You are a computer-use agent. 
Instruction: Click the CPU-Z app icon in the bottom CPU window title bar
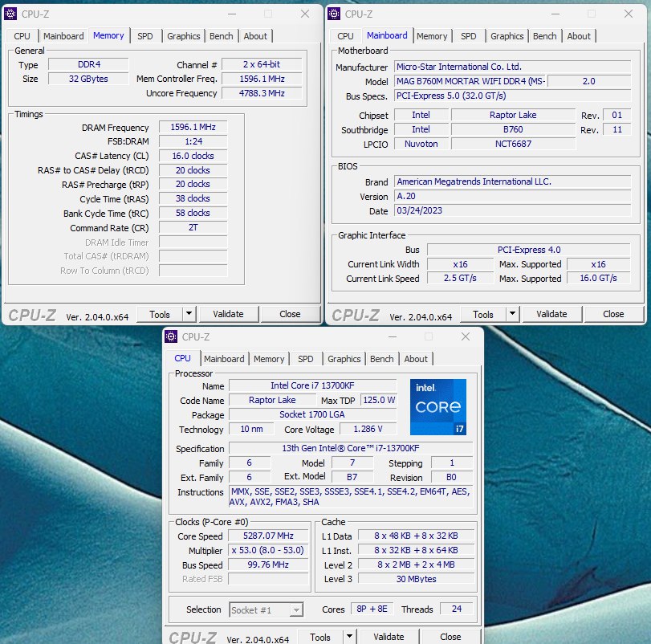pos(171,336)
